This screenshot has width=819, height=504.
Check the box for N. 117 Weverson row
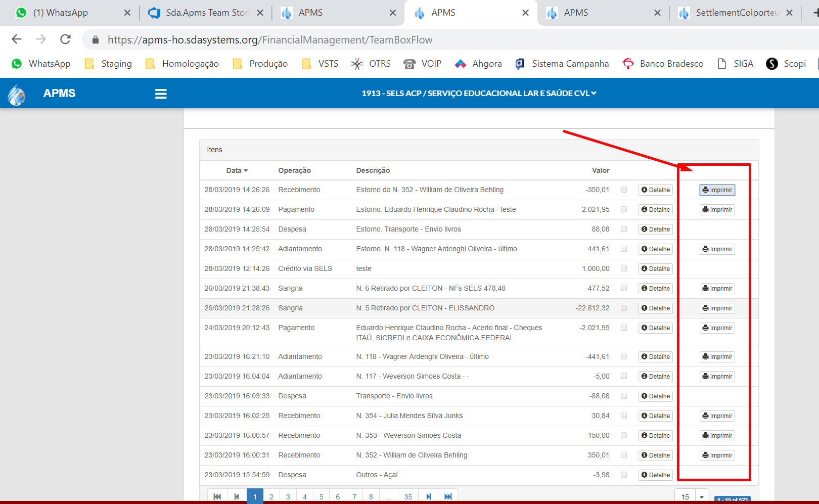pos(624,377)
